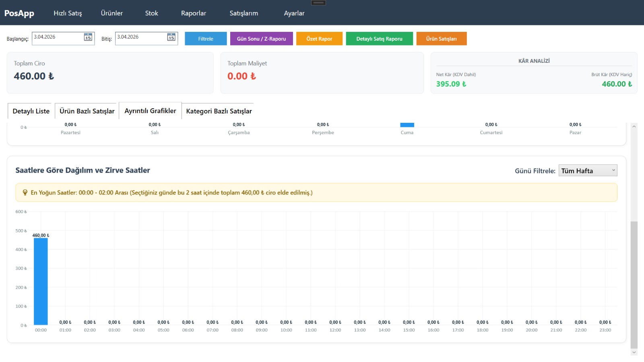
Task: Open the Stok menu item
Action: (151, 13)
